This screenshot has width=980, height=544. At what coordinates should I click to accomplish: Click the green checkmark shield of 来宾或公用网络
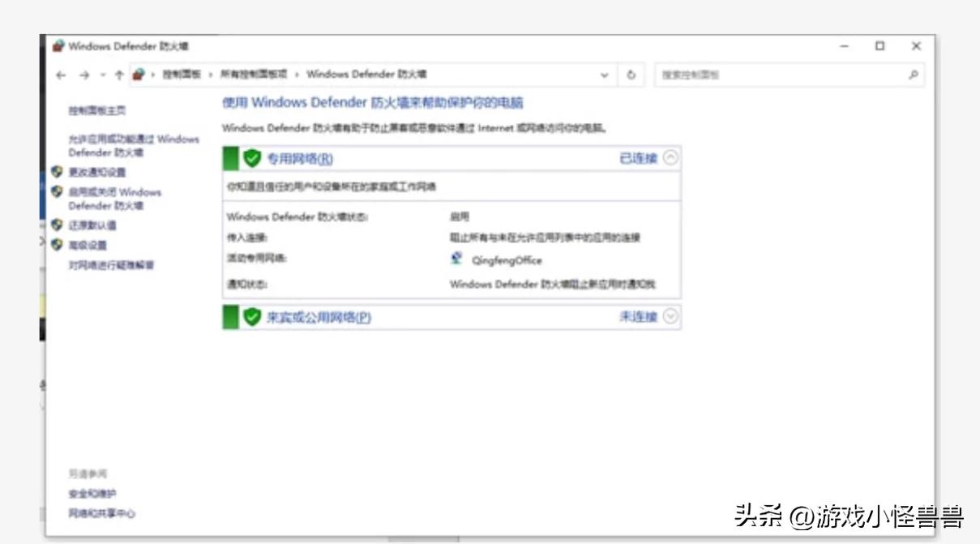pos(254,315)
